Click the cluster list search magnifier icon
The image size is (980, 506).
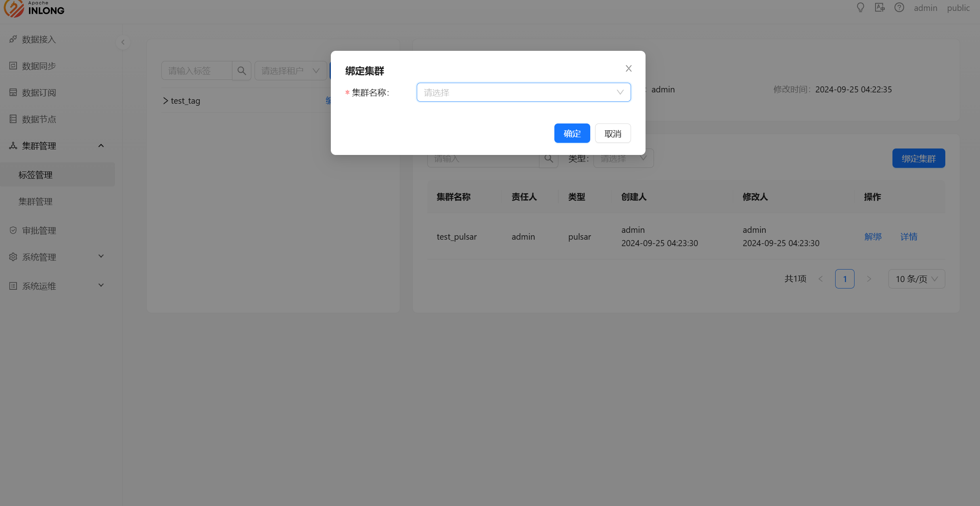pos(549,159)
